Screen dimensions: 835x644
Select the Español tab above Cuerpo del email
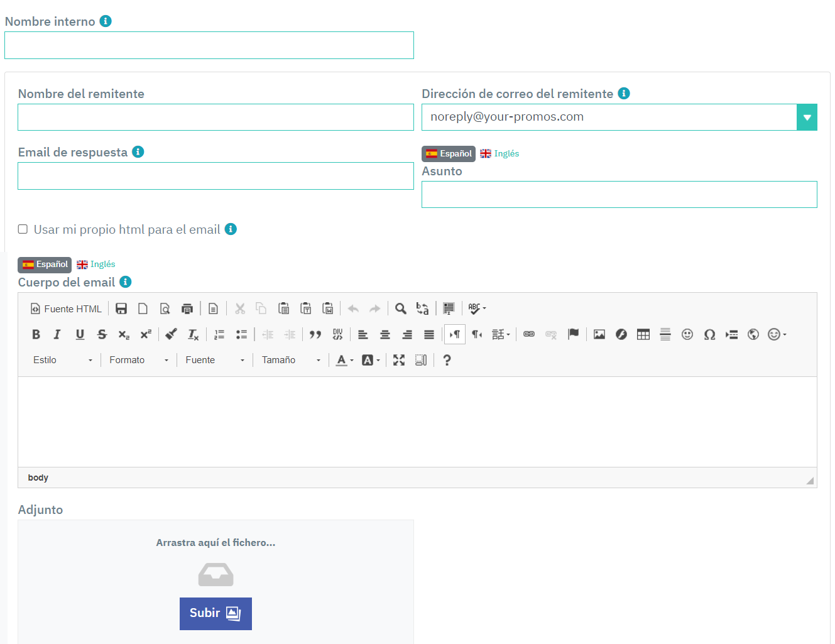(44, 265)
